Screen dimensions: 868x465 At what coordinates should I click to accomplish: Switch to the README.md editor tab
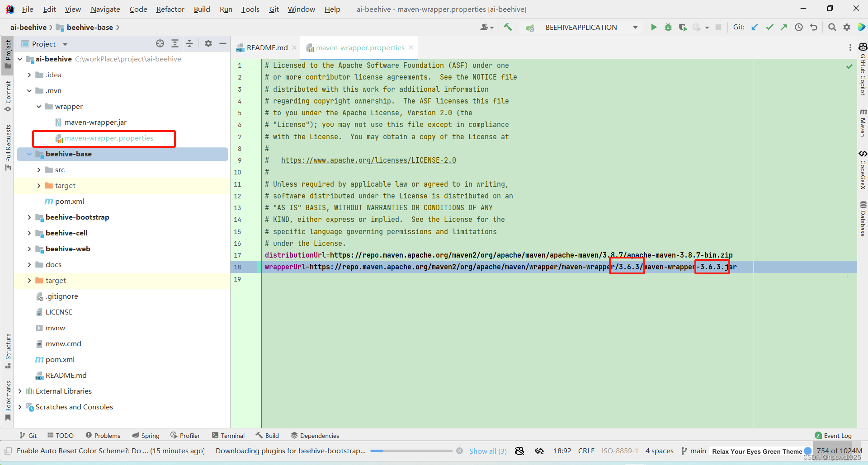click(x=266, y=47)
